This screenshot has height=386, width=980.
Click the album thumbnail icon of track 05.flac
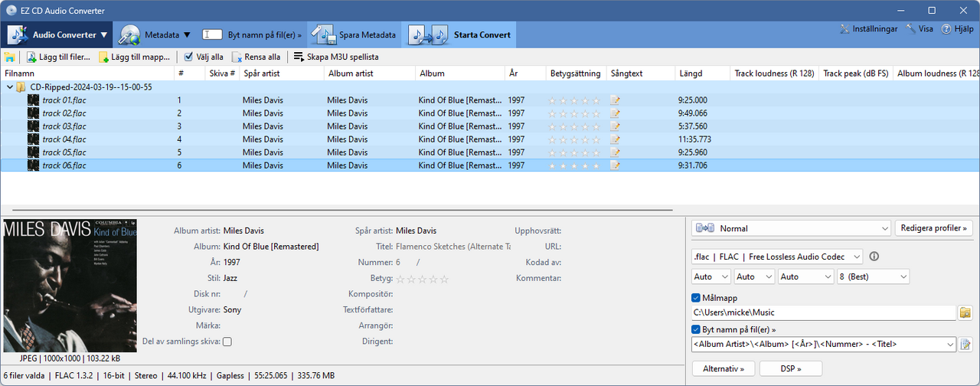33,152
